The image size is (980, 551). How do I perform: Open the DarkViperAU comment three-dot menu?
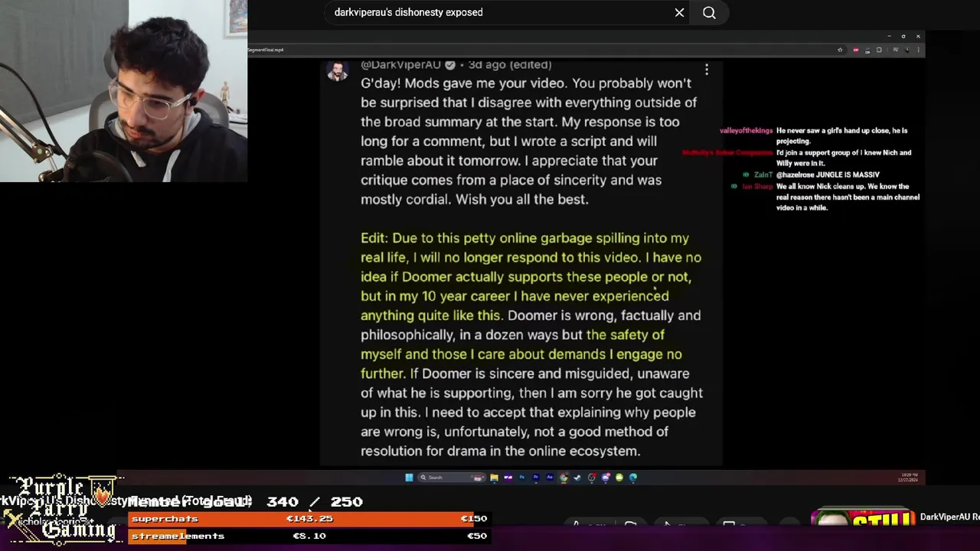point(707,70)
